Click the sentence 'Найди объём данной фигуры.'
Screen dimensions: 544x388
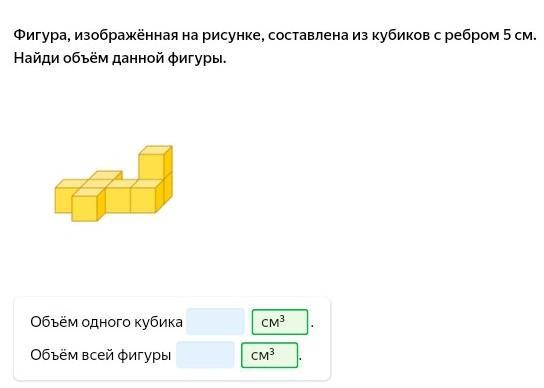(x=120, y=58)
